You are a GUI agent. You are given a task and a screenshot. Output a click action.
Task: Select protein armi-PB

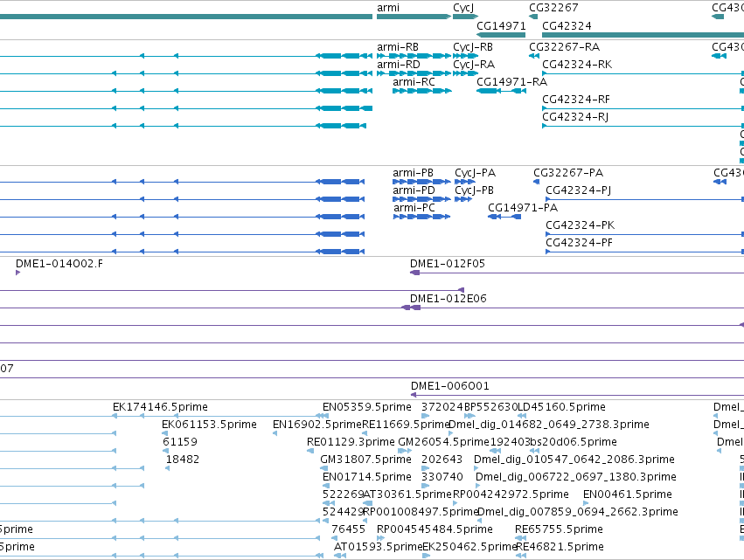(x=421, y=182)
